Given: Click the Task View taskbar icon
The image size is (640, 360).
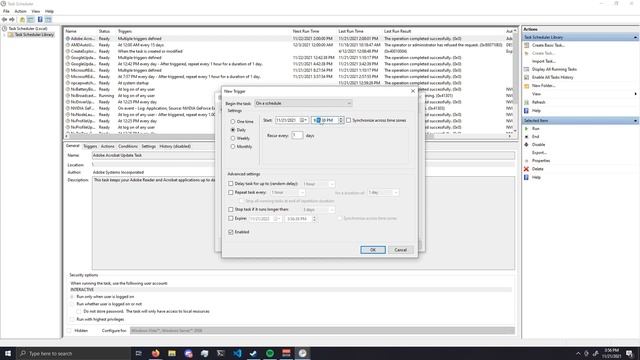Looking at the screenshot, I should coord(138,353).
